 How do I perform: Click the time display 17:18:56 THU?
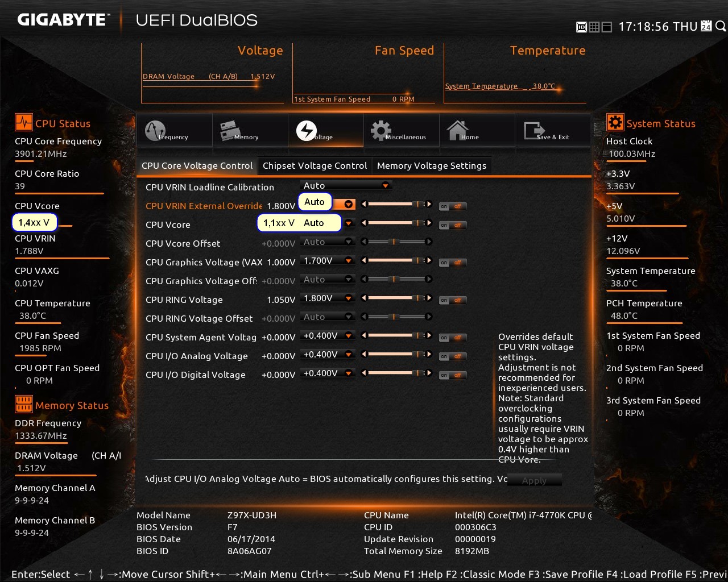(x=658, y=27)
